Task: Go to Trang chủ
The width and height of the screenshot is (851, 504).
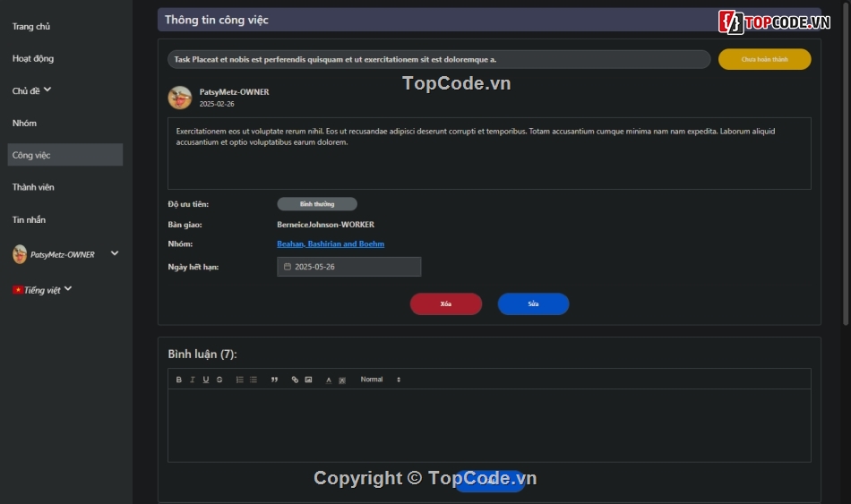Action: pyautogui.click(x=31, y=27)
